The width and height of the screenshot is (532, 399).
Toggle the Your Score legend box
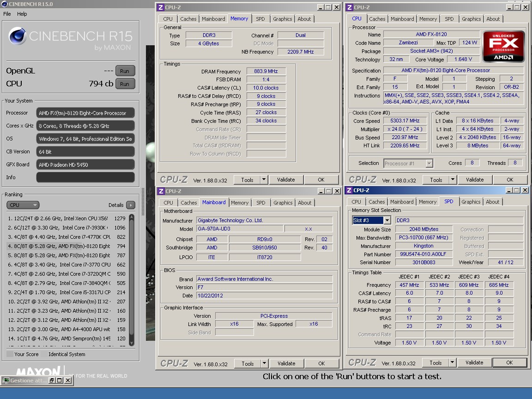pyautogui.click(x=10, y=354)
